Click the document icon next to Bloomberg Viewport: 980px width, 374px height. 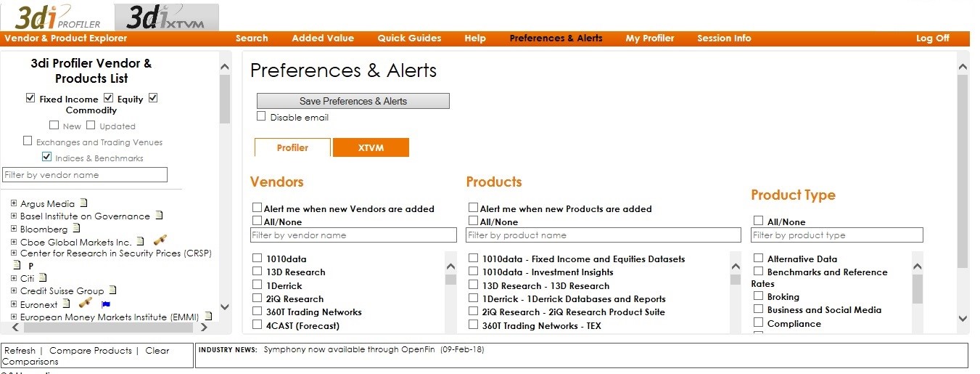click(x=76, y=229)
